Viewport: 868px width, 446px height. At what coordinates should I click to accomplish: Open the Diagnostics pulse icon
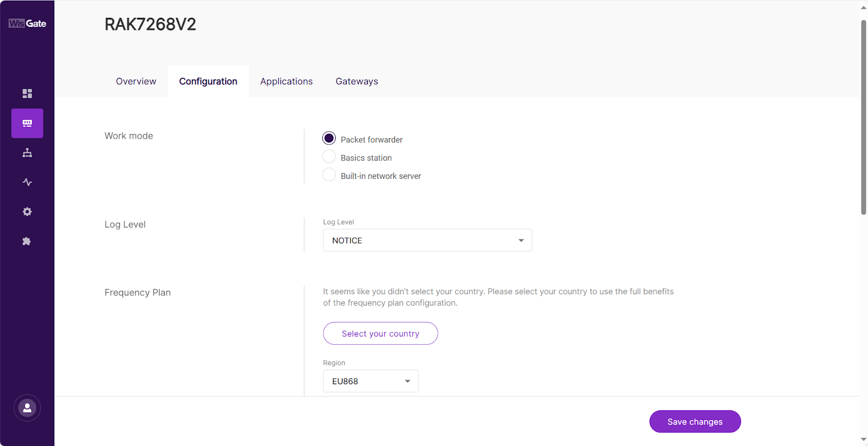pyautogui.click(x=27, y=182)
